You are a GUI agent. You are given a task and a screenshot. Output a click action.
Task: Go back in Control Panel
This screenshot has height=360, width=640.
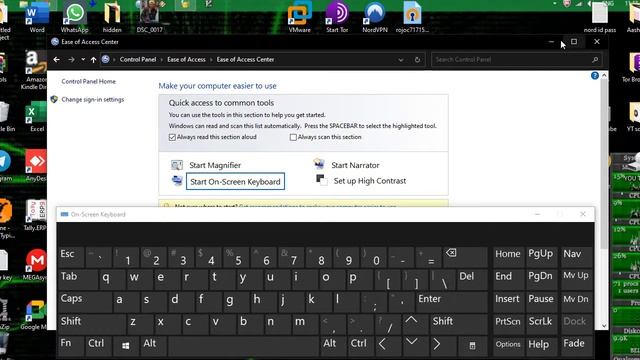point(56,60)
